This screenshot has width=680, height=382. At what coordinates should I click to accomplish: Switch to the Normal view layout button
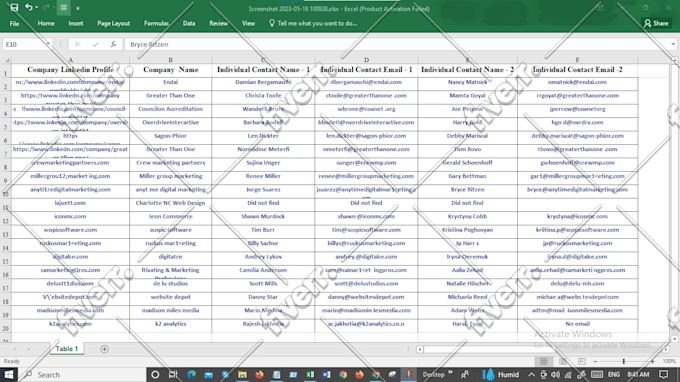[544, 361]
